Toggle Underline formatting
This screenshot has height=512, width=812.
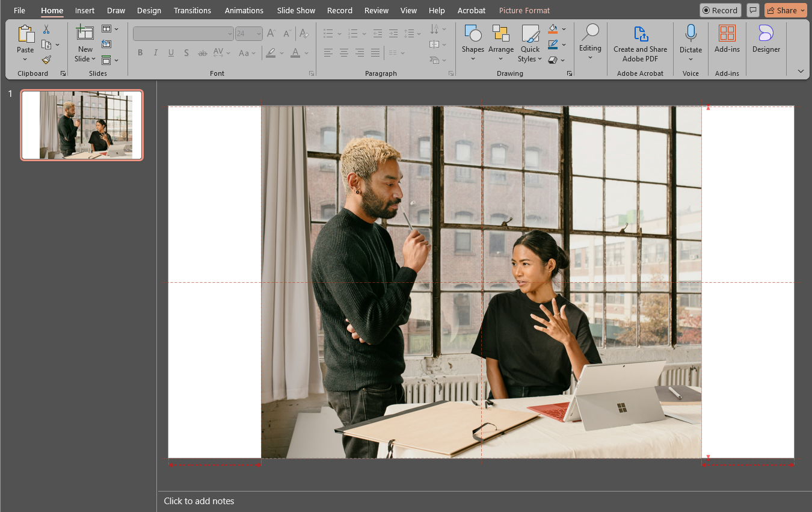tap(171, 53)
